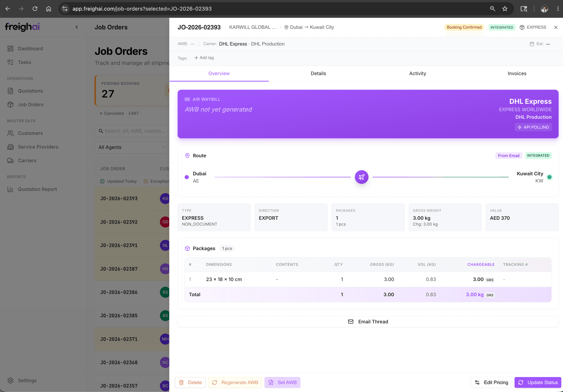
Task: Click the Route location pin icon
Action: pos(187,156)
